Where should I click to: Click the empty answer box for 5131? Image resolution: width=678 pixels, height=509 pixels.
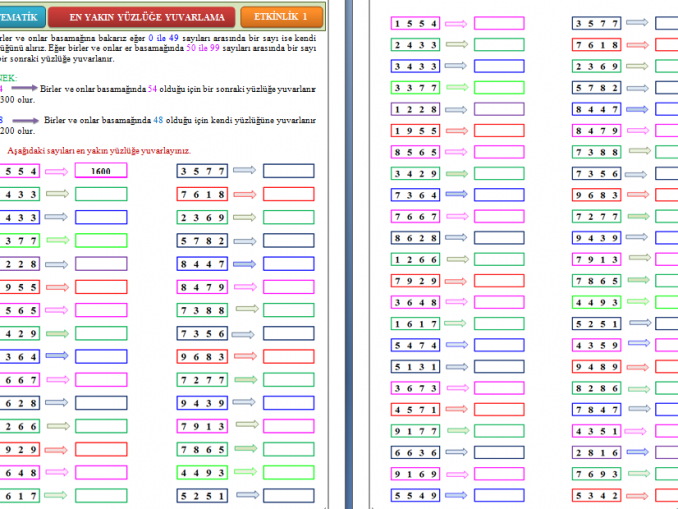pos(499,366)
